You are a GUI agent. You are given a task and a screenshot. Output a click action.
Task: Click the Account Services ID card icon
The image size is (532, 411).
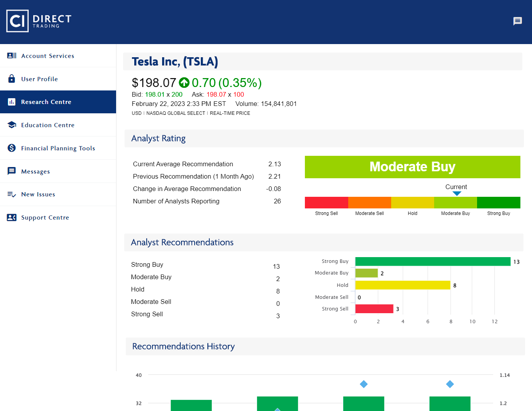tap(12, 56)
